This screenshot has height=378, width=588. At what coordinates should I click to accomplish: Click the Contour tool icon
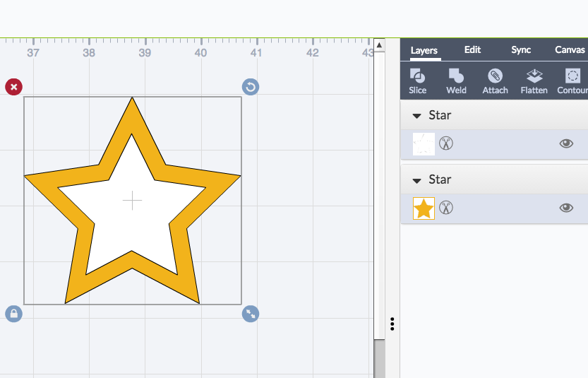pos(572,76)
